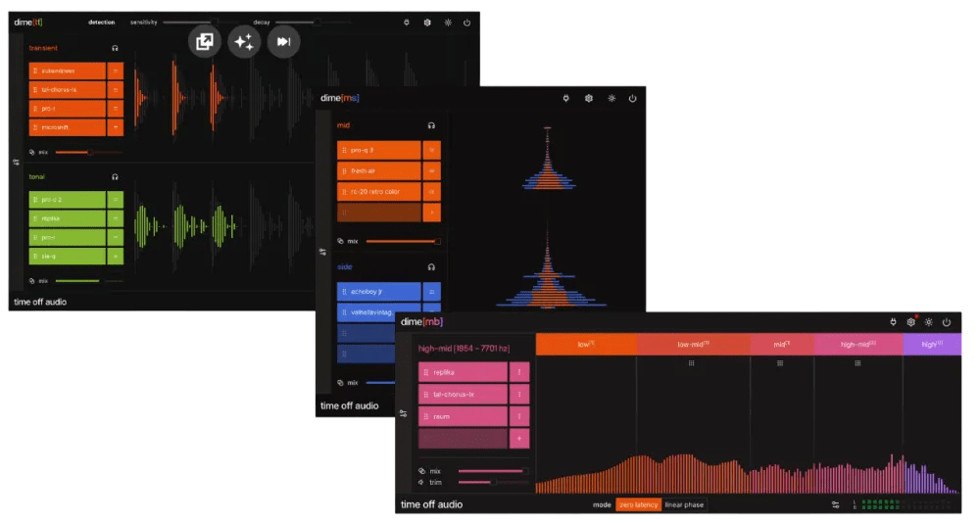The height and width of the screenshot is (523, 980).
Task: Open the menu for tal-chorus-lx in dime[tt]
Action: 115,90
